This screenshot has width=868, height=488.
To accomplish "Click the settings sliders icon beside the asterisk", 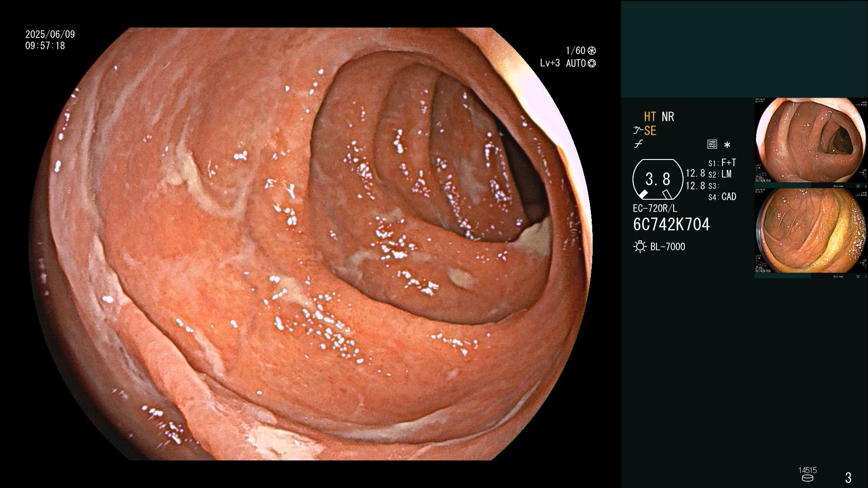I will tap(712, 145).
